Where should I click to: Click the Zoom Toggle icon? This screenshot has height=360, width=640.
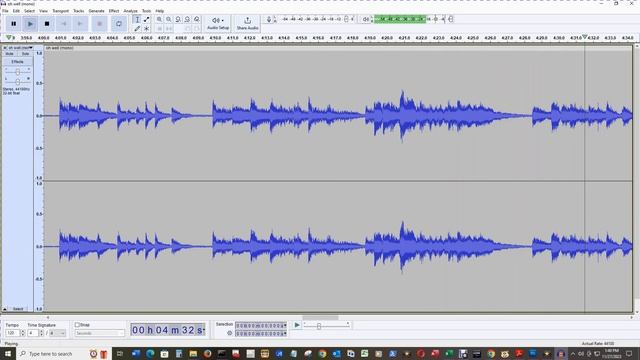(x=197, y=19)
